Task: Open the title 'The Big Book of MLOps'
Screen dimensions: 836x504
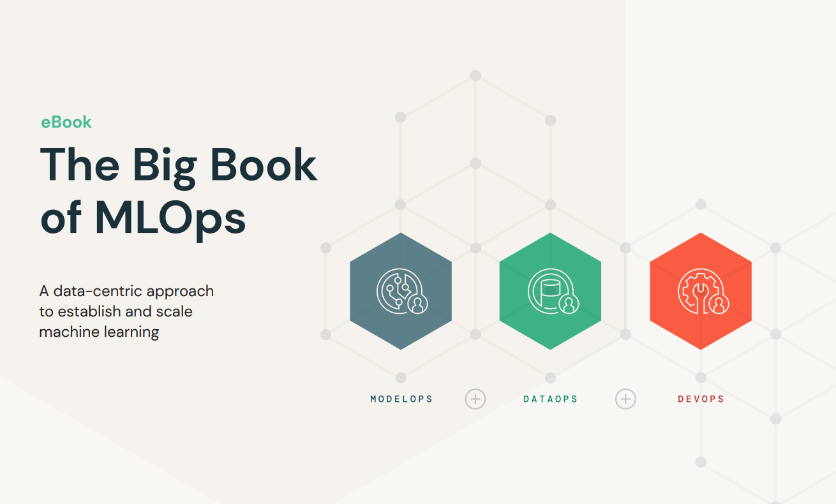Action: 179,191
